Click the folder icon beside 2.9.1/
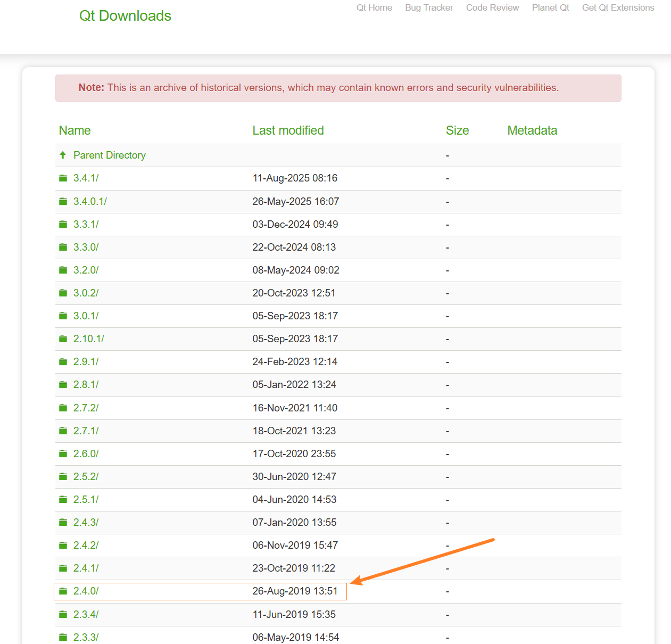This screenshot has height=644, width=671. click(x=63, y=361)
